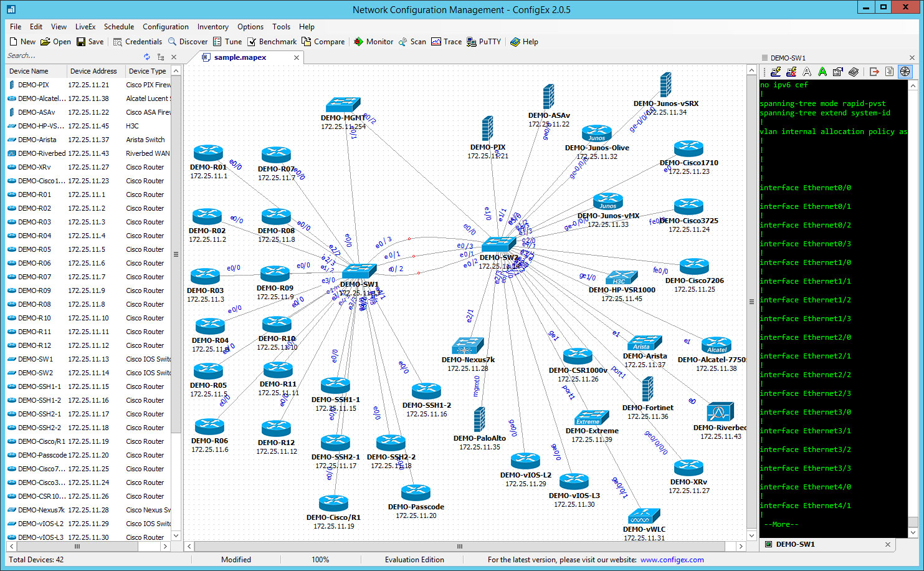This screenshot has height=571, width=924.
Task: Click the gray stacked book icon in terminal toolbar
Action: (854, 72)
